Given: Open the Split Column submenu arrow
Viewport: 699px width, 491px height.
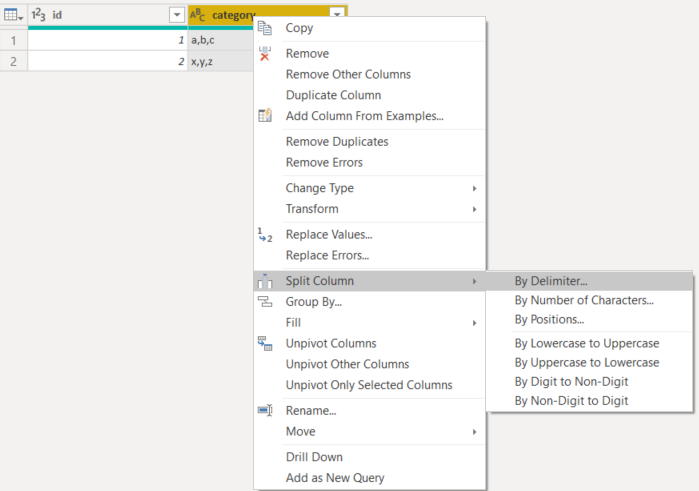Looking at the screenshot, I should click(474, 281).
